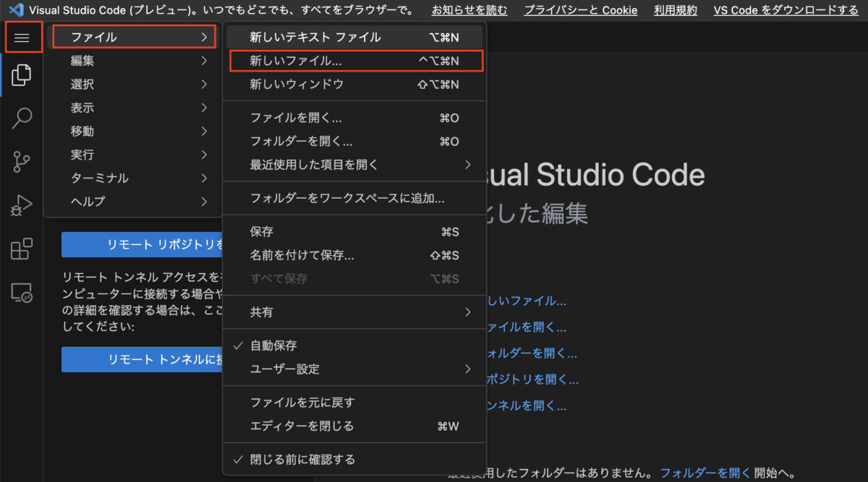The height and width of the screenshot is (482, 868).
Task: Open the Extensions view icon
Action: 22,249
